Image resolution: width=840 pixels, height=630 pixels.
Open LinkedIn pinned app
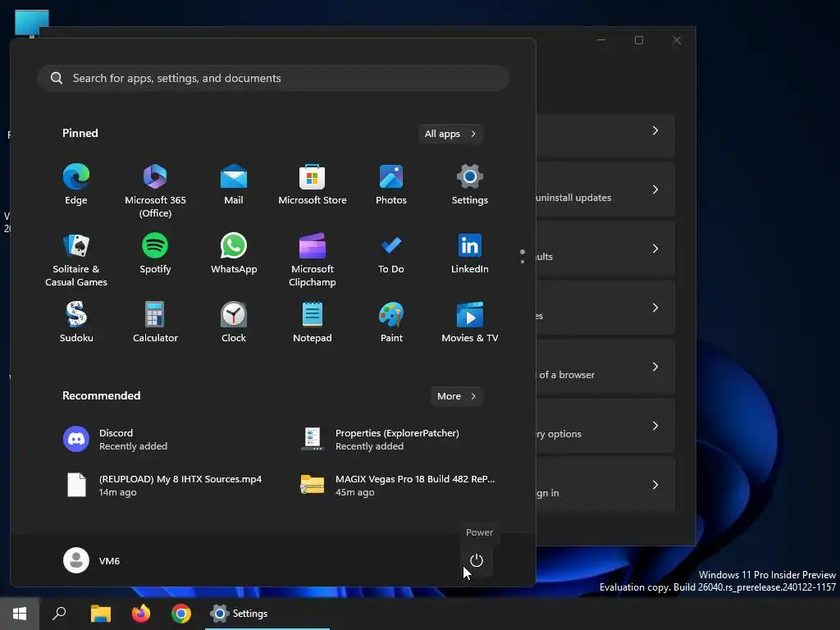coord(470,254)
